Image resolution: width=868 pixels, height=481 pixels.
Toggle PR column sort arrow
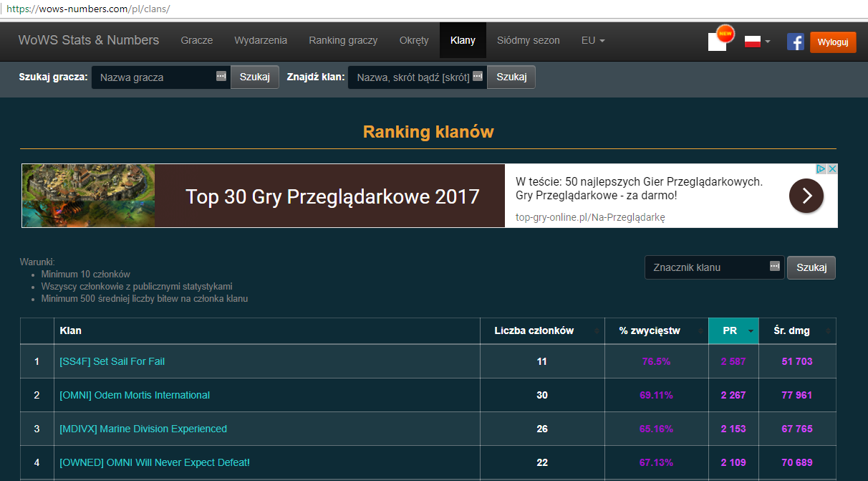tap(751, 331)
